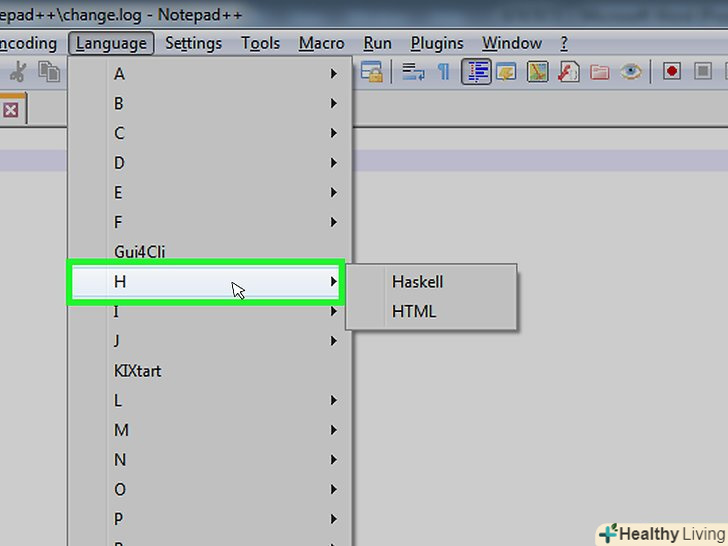The height and width of the screenshot is (546, 728).
Task: Open the Run menu
Action: (377, 43)
